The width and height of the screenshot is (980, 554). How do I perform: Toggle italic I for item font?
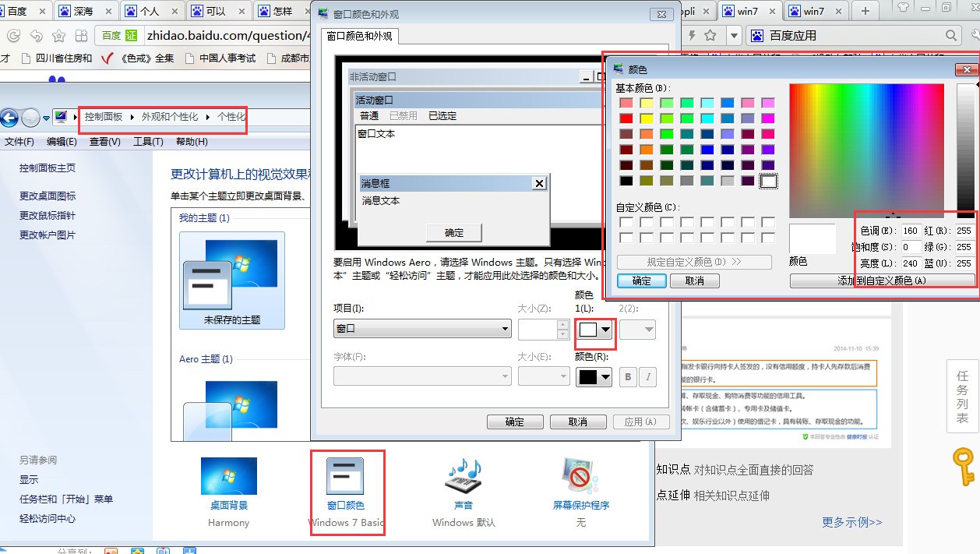[x=647, y=377]
